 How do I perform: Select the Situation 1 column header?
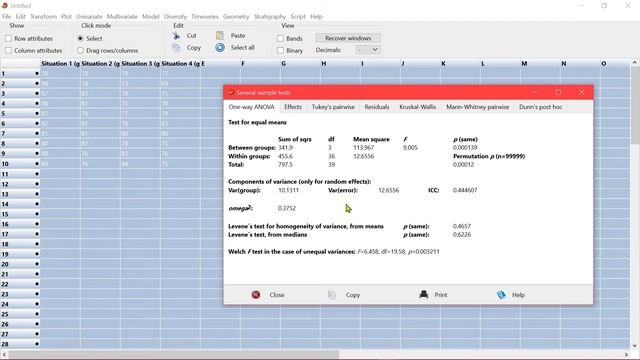[x=60, y=64]
